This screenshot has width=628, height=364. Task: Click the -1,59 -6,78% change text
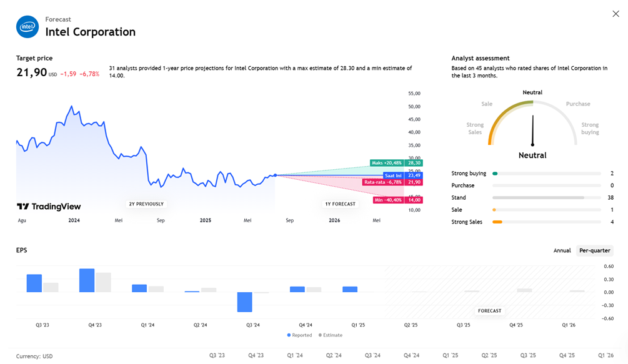point(80,74)
